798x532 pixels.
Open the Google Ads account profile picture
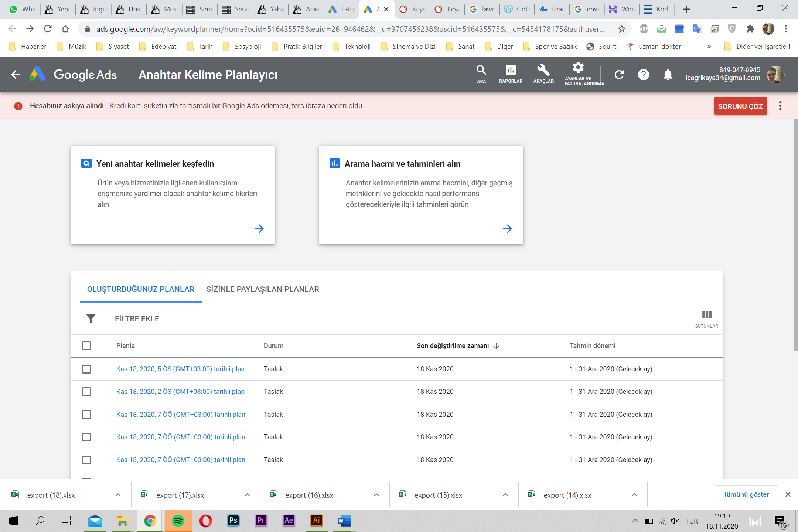(x=775, y=75)
